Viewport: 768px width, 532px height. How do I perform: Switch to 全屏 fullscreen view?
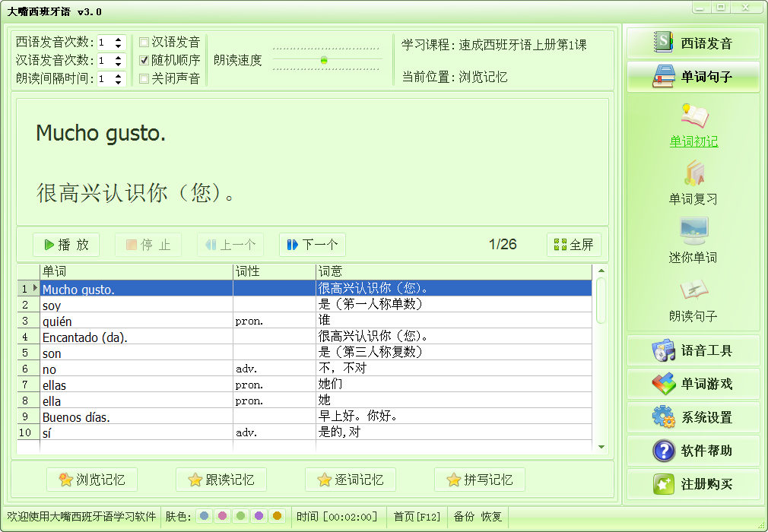(x=574, y=245)
